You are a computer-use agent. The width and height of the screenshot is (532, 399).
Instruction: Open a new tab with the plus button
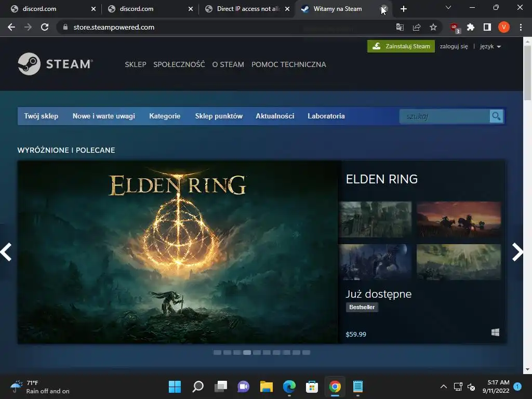[x=403, y=9]
